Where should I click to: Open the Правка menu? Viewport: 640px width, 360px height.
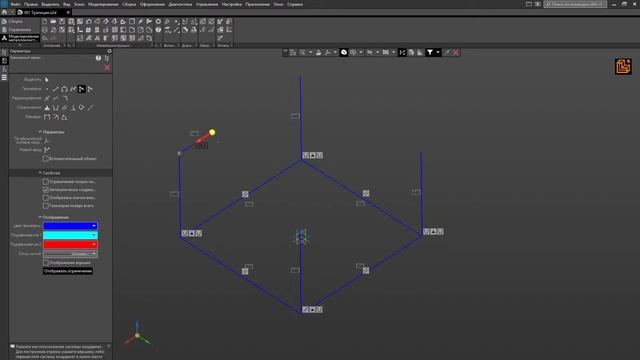tap(31, 4)
